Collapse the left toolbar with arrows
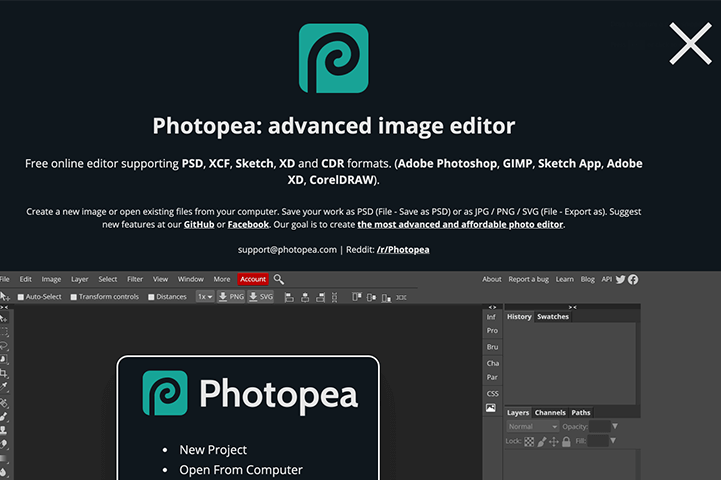The image size is (721, 480). coord(4,307)
